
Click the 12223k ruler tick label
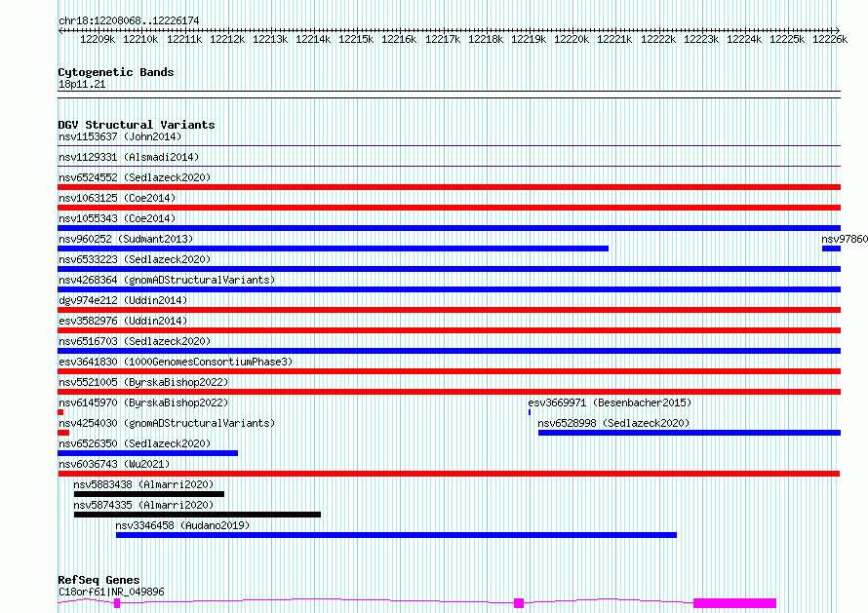click(x=701, y=39)
